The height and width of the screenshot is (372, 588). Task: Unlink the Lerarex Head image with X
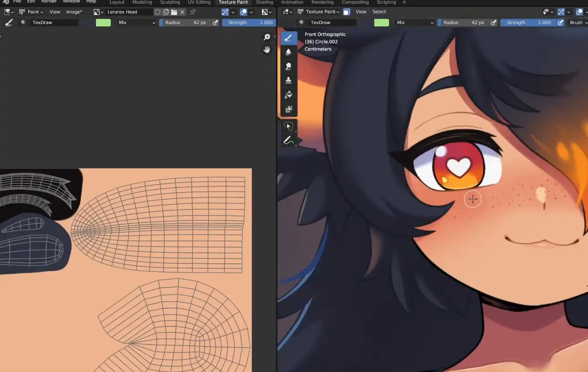point(182,12)
